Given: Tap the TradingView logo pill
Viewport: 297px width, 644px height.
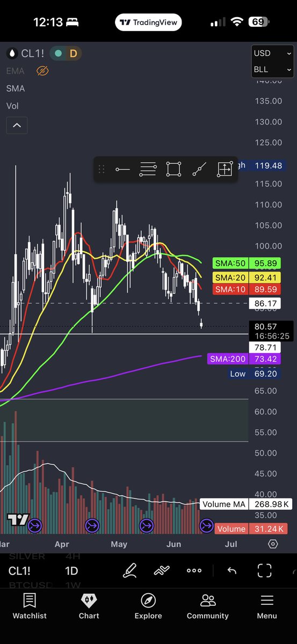Looking at the screenshot, I should pos(148,23).
